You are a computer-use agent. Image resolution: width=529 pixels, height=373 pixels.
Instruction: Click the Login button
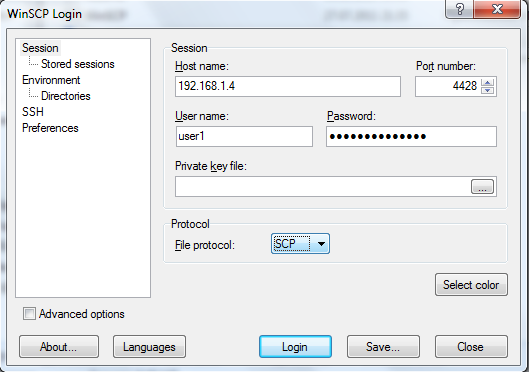[295, 346]
